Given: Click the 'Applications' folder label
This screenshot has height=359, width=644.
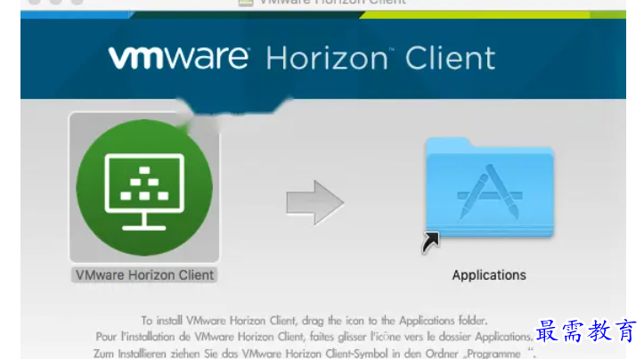Looking at the screenshot, I should pyautogui.click(x=489, y=274).
